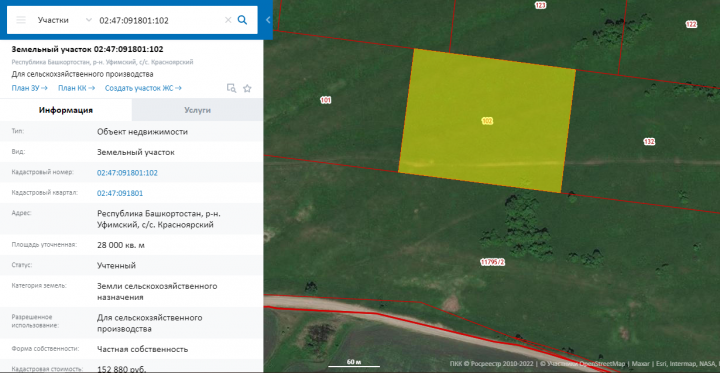Open cadastral number 02:47:091801:102 link

[127, 173]
